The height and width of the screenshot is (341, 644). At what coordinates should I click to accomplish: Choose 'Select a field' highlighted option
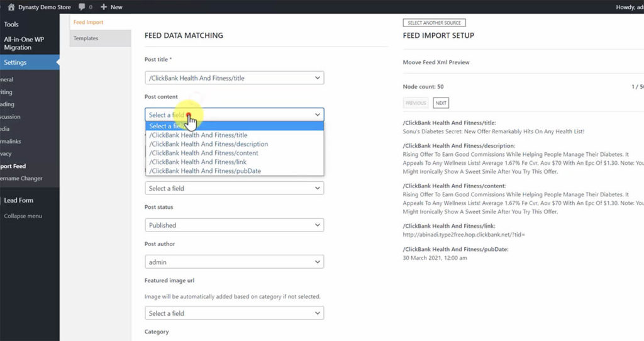234,126
